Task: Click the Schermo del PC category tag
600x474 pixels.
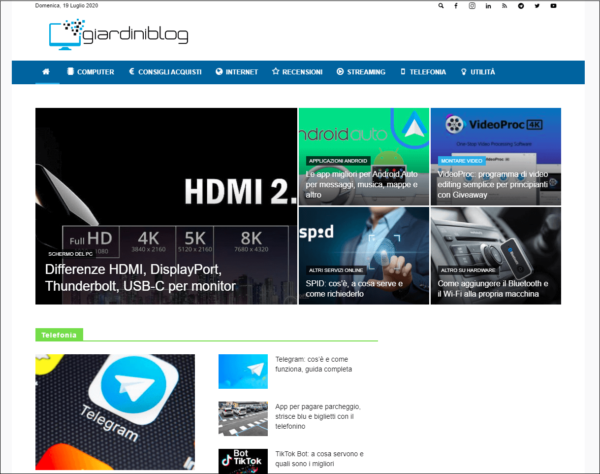Action: click(70, 254)
